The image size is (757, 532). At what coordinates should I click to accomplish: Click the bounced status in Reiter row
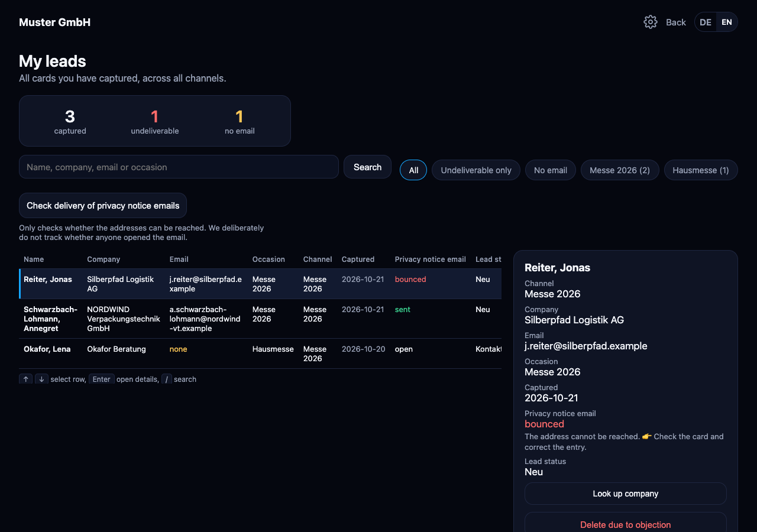[410, 279]
